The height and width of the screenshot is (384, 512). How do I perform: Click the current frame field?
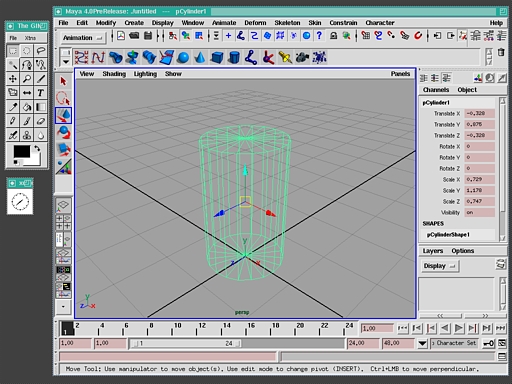(x=377, y=328)
